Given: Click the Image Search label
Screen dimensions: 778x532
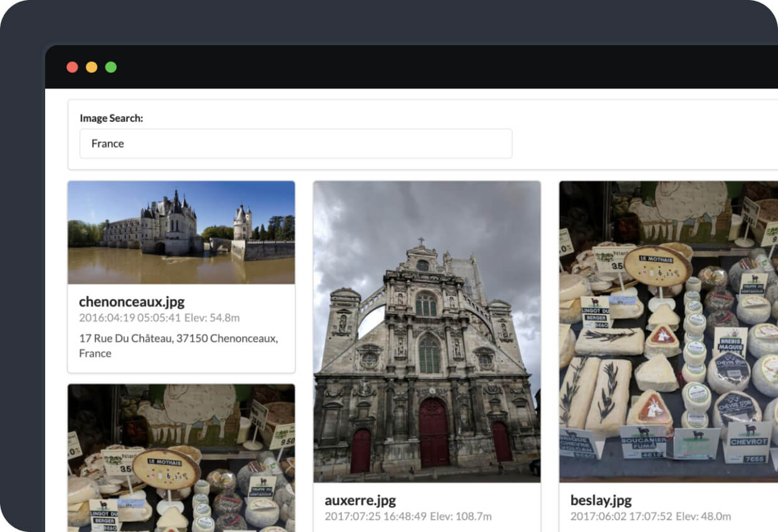Looking at the screenshot, I should coord(112,118).
